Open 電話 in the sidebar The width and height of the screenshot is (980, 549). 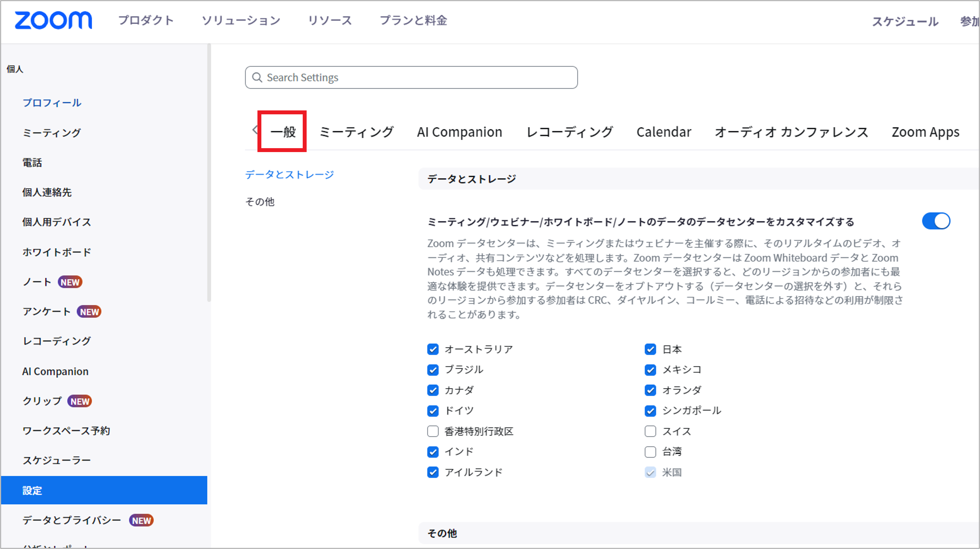point(32,163)
